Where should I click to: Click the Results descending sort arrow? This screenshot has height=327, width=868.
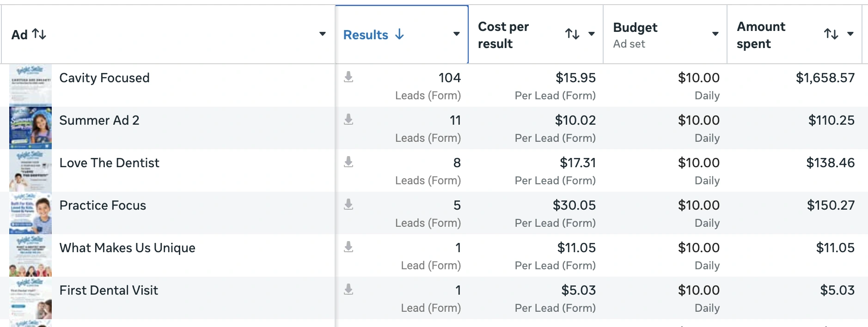400,34
